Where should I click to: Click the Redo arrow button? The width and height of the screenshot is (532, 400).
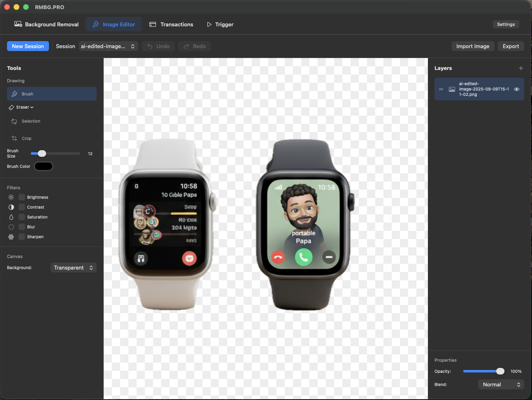point(195,47)
